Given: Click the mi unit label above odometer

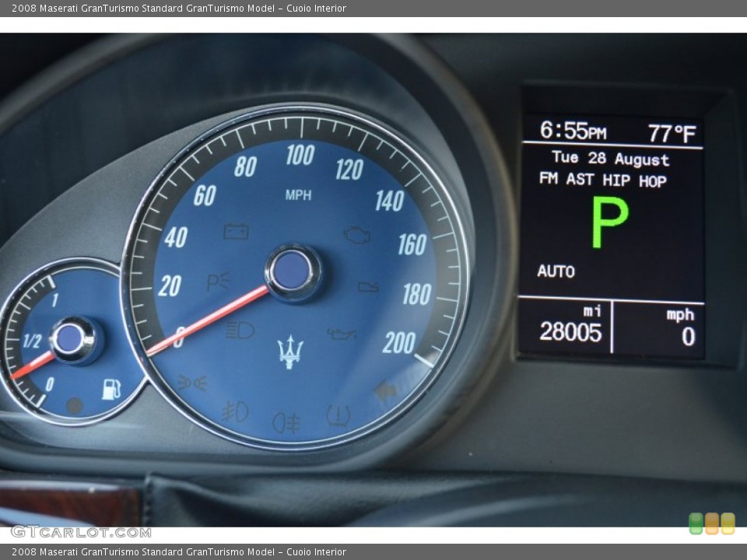Looking at the screenshot, I should (591, 311).
